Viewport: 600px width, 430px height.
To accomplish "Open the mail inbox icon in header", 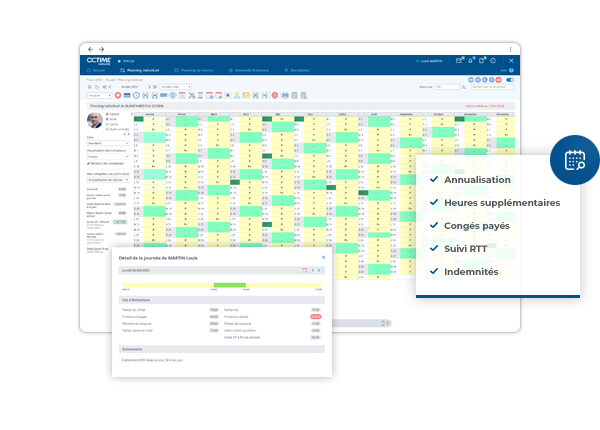I will 458,60.
